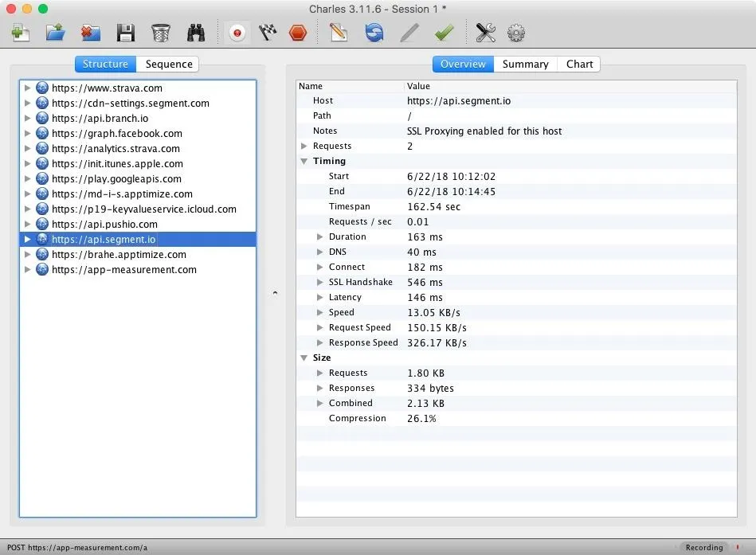
Task: Clear session with trash can icon
Action: click(x=161, y=33)
